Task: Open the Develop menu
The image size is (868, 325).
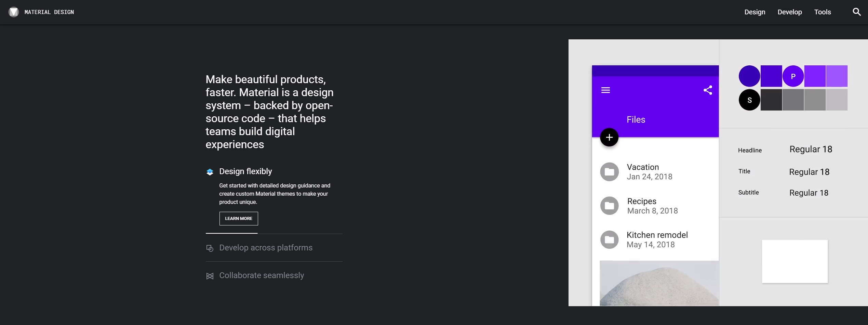Action: coord(790,12)
